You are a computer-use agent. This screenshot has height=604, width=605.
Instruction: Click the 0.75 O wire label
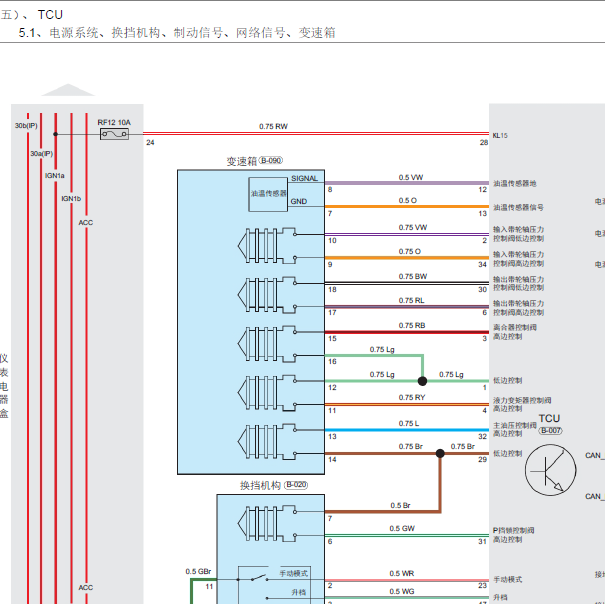(410, 251)
